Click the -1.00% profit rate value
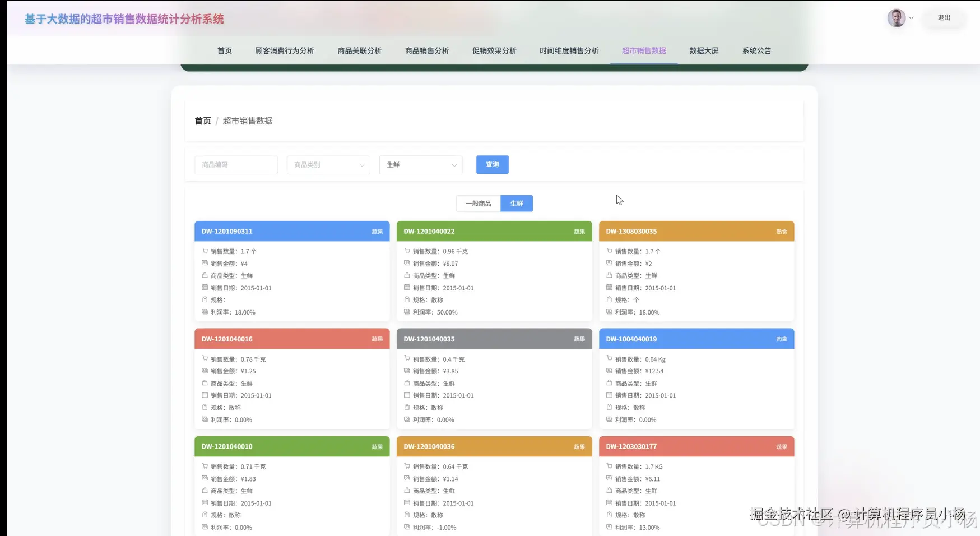980x536 pixels. click(447, 528)
